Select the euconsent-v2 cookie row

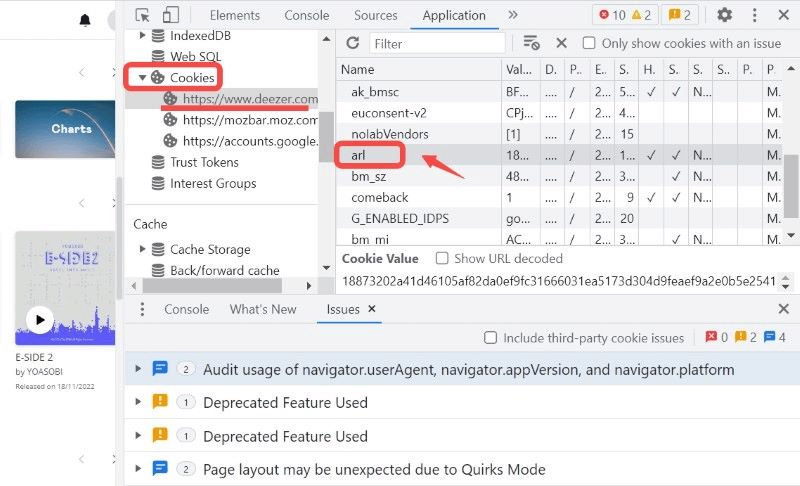click(559, 113)
